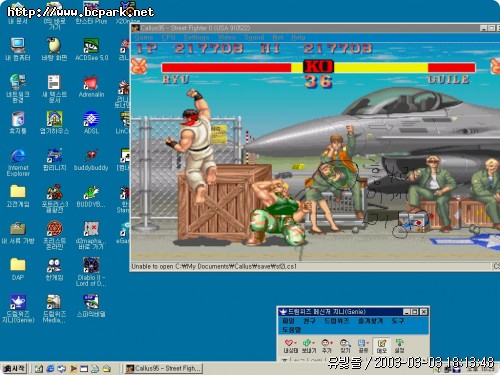The height and width of the screenshot is (375, 500).
Task: Open 도구 menu in Genie window
Action: (397, 321)
